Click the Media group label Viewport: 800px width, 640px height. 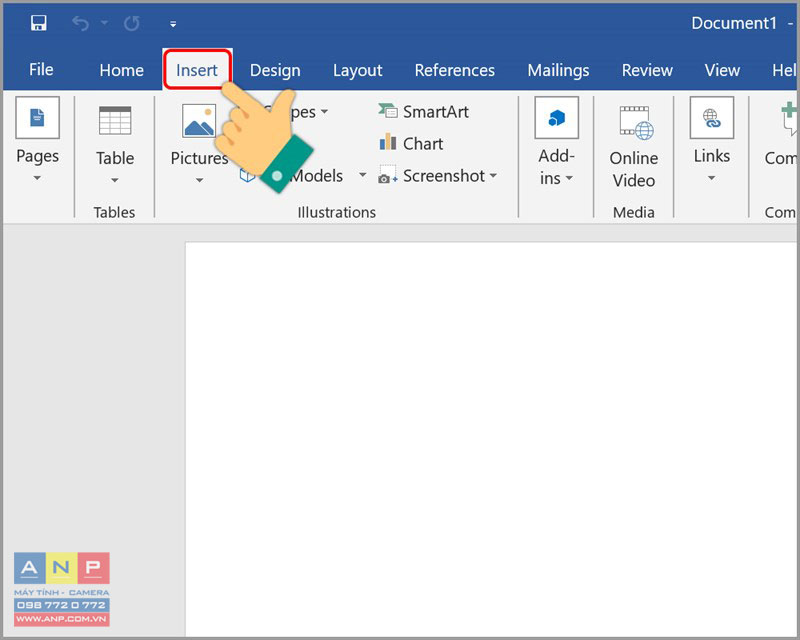click(634, 212)
